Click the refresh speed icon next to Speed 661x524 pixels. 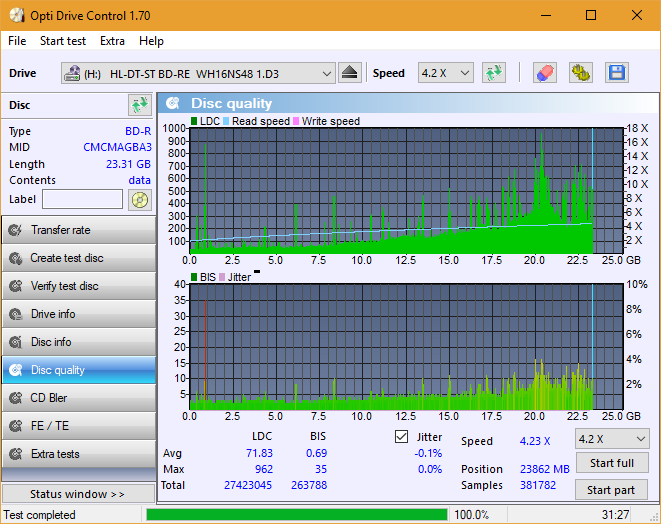tap(494, 73)
